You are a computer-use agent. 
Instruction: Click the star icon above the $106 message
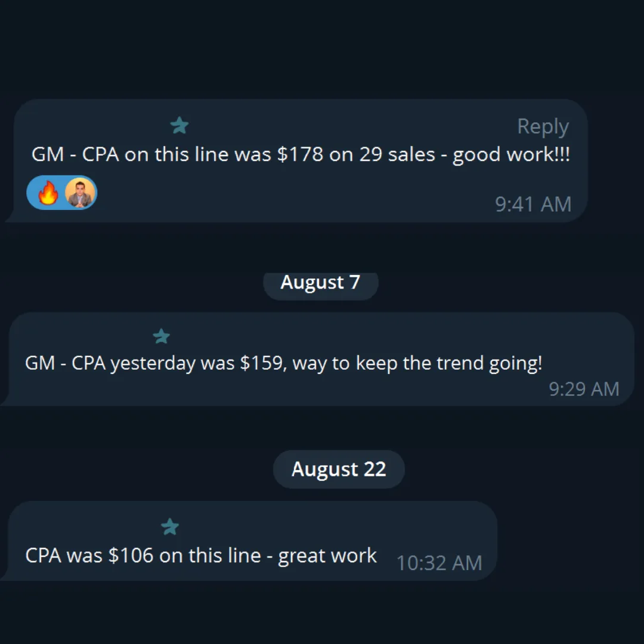coord(170,527)
